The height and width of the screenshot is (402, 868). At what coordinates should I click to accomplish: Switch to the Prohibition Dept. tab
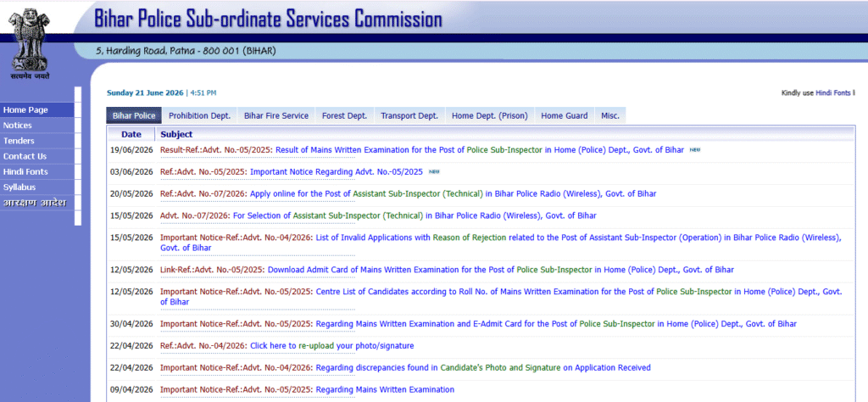199,115
